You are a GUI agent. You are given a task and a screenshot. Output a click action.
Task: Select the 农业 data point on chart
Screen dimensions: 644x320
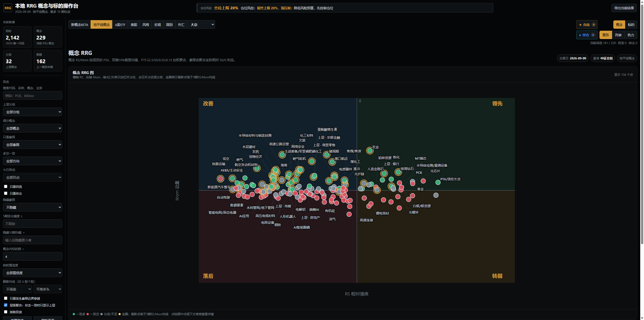click(370, 151)
